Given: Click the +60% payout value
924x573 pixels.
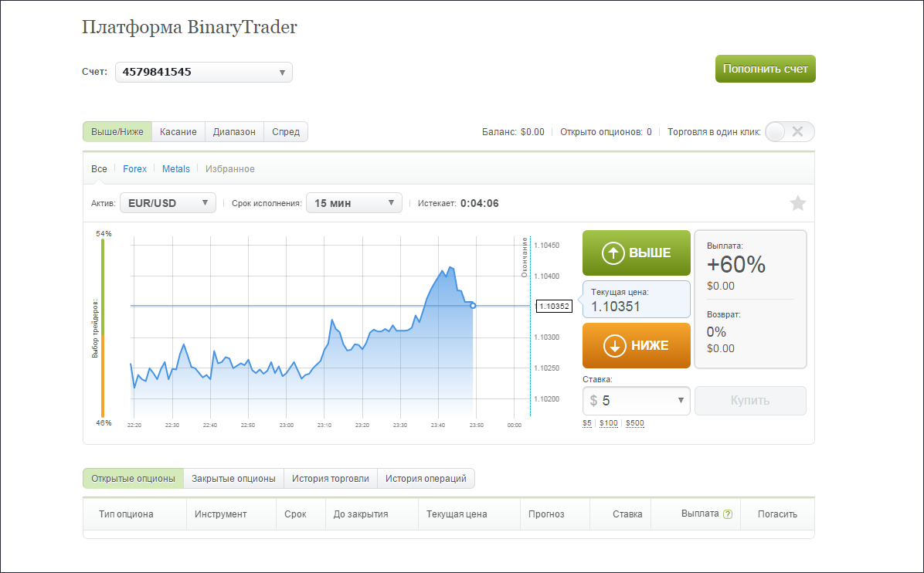Looking at the screenshot, I should click(x=736, y=265).
